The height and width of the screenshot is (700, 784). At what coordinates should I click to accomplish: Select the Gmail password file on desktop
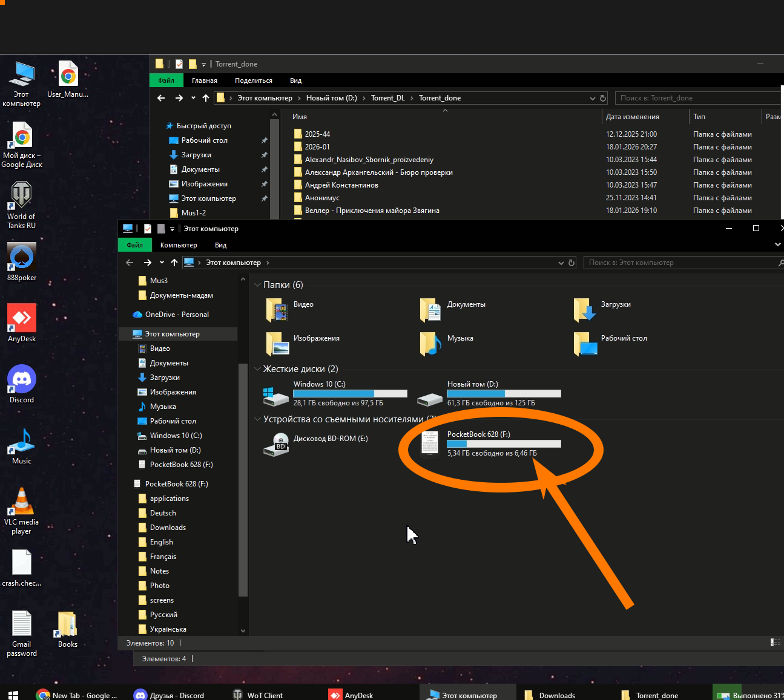point(22,633)
